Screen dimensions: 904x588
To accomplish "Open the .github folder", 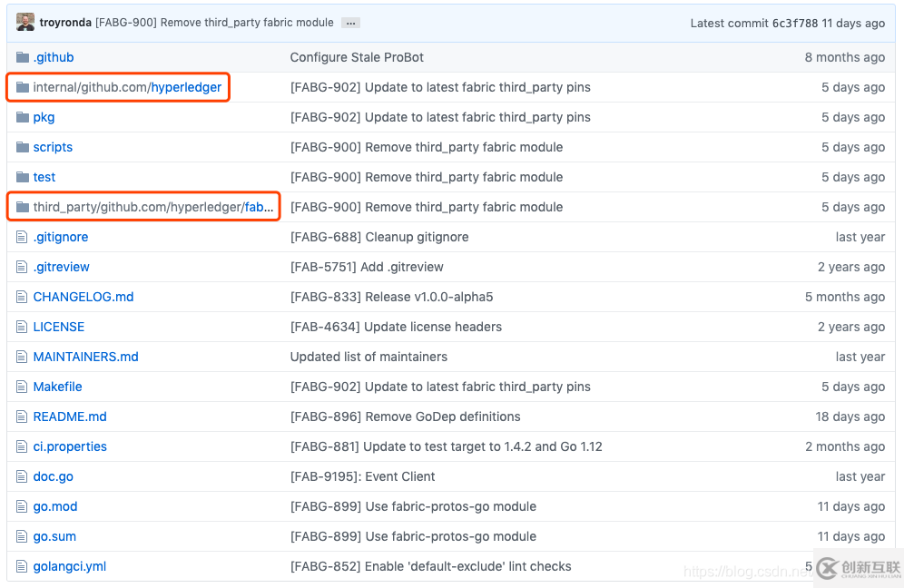I will pos(53,57).
